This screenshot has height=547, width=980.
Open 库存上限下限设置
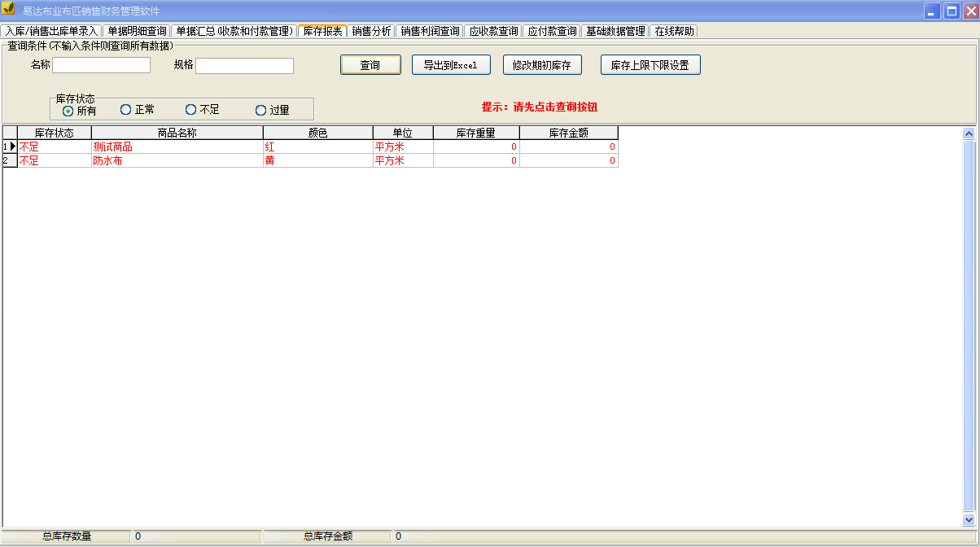point(650,65)
